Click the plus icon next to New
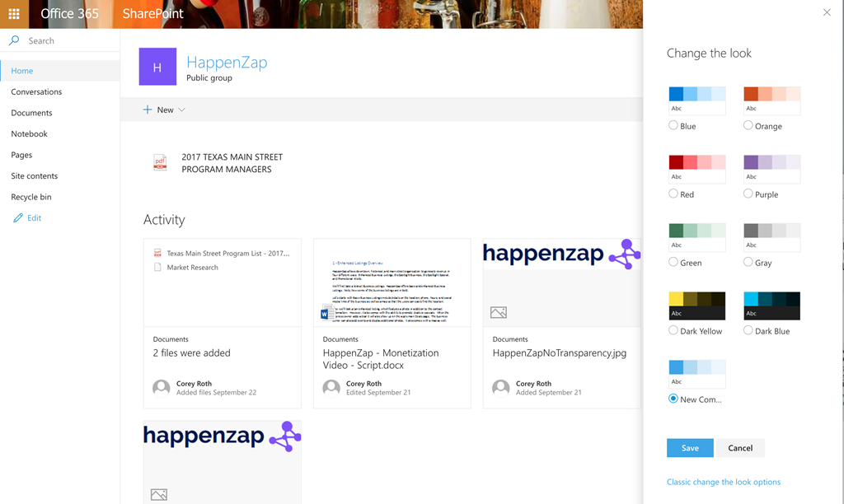The width and height of the screenshot is (844, 504). (x=148, y=110)
